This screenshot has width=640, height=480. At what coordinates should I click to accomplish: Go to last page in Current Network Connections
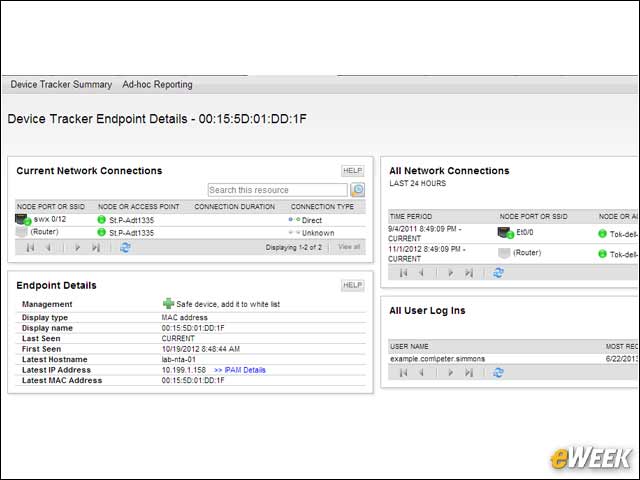(x=96, y=247)
